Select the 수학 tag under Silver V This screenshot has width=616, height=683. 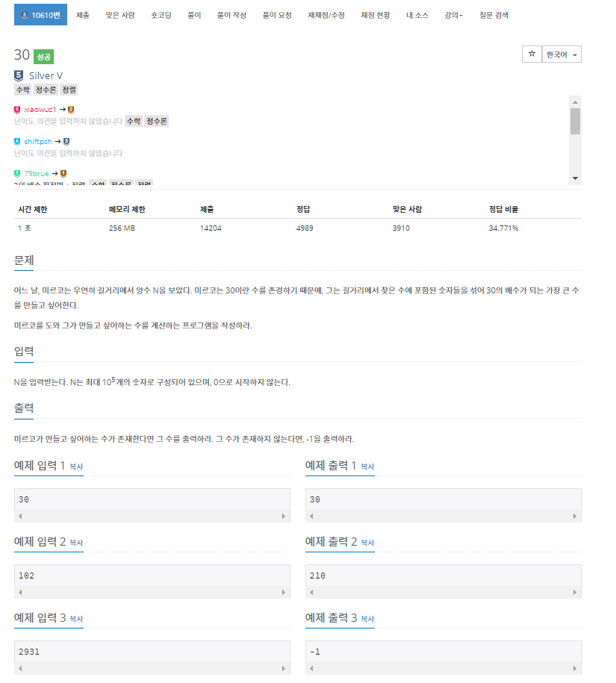[x=23, y=90]
